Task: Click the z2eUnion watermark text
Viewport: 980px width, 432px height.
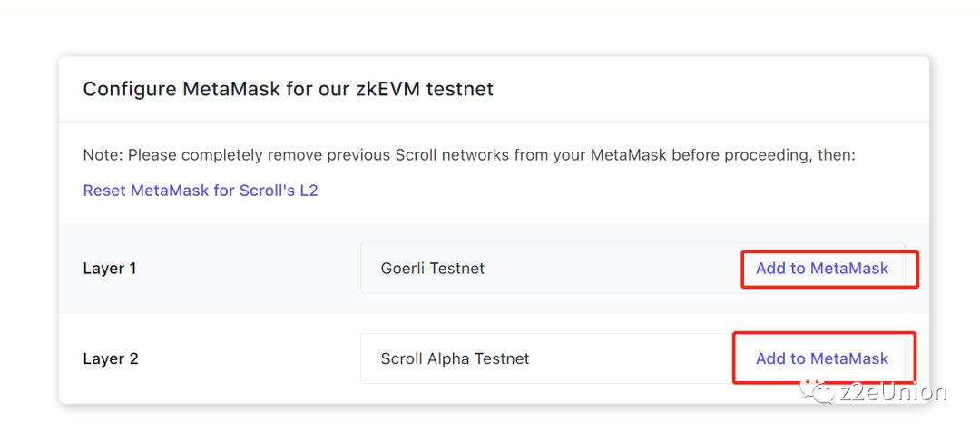Action: (895, 392)
